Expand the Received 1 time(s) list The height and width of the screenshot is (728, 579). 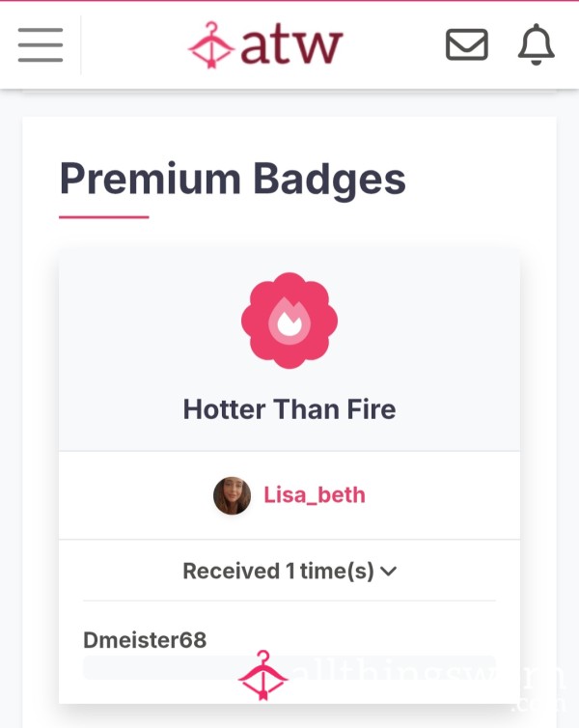(289, 571)
